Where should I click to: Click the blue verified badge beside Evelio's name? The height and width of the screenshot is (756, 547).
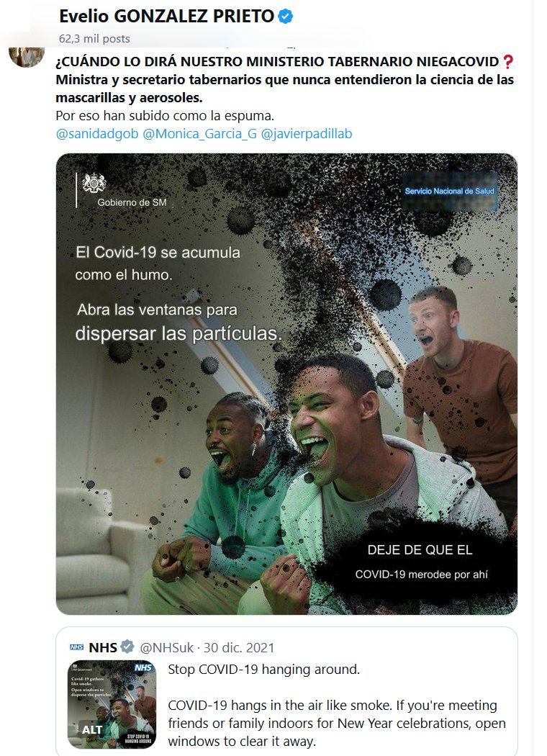285,16
